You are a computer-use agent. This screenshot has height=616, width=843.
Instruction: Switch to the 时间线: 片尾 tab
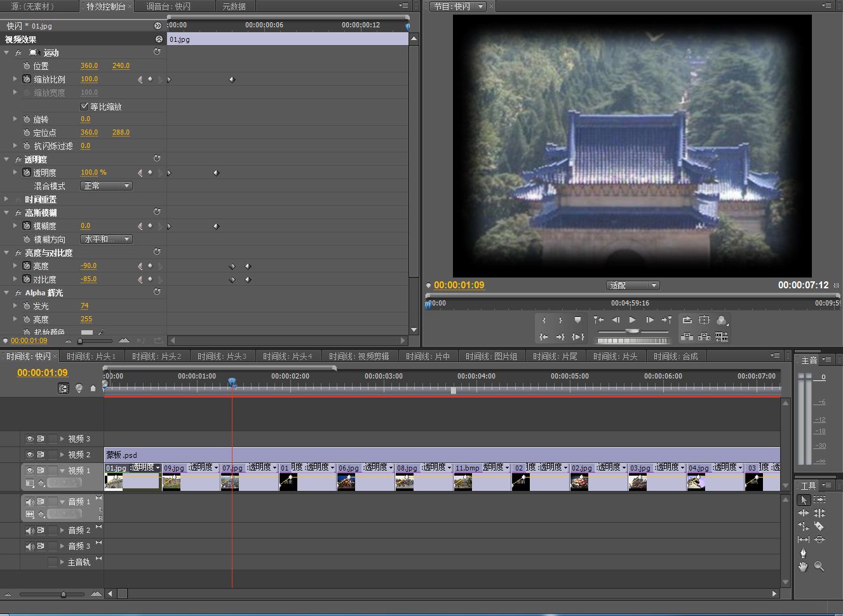(x=555, y=356)
